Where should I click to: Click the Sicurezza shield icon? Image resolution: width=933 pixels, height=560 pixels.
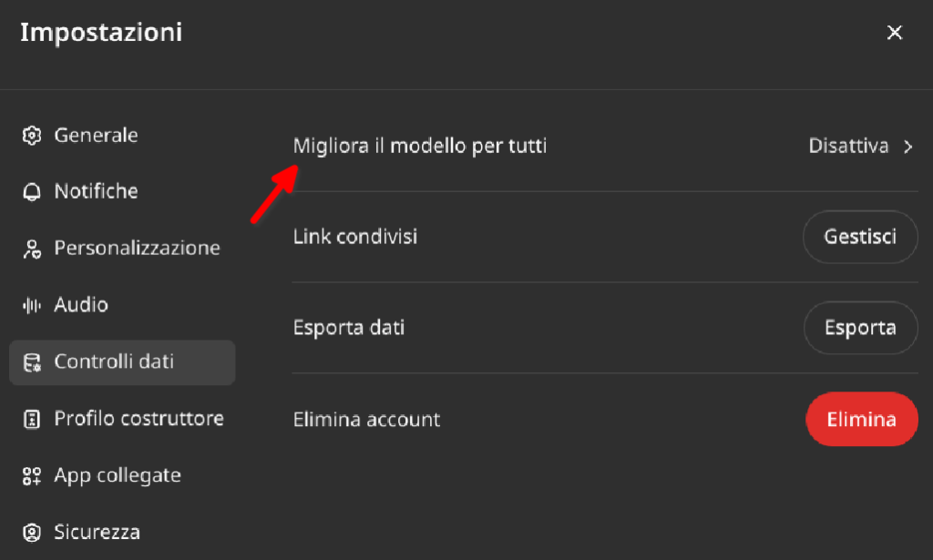(32, 533)
